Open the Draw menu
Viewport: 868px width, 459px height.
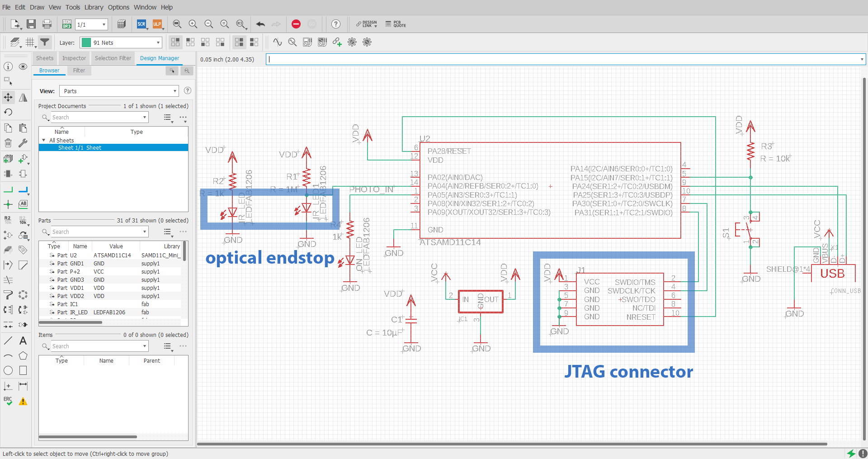coord(37,7)
